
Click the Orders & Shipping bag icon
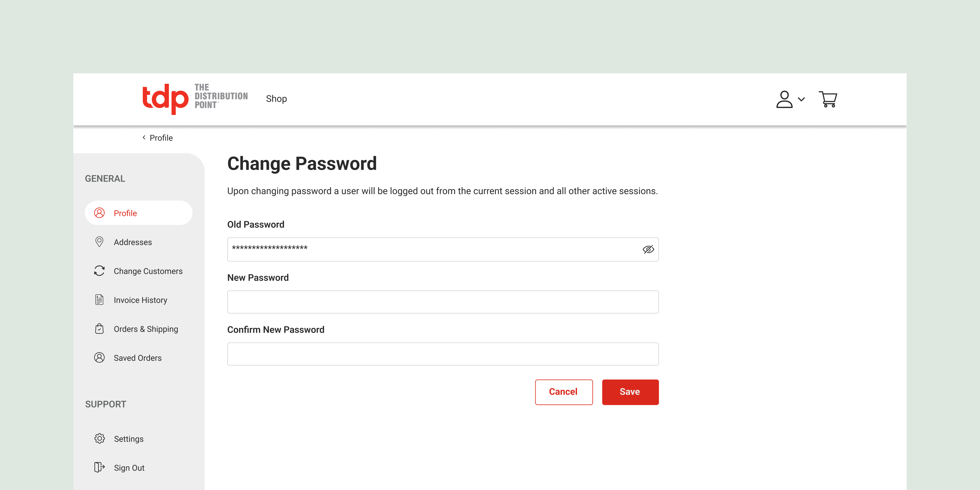coord(99,329)
